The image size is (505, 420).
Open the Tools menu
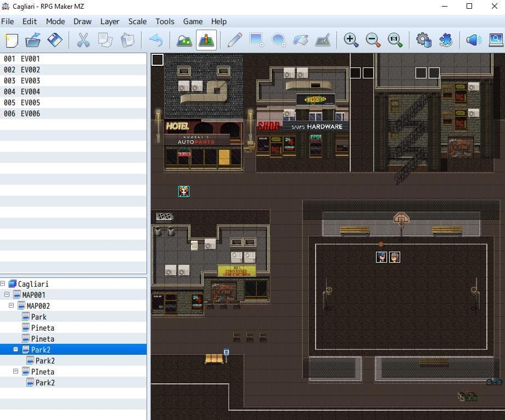tap(165, 21)
